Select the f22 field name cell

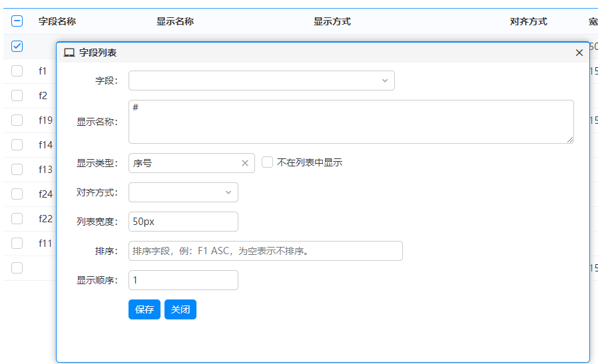pos(46,218)
